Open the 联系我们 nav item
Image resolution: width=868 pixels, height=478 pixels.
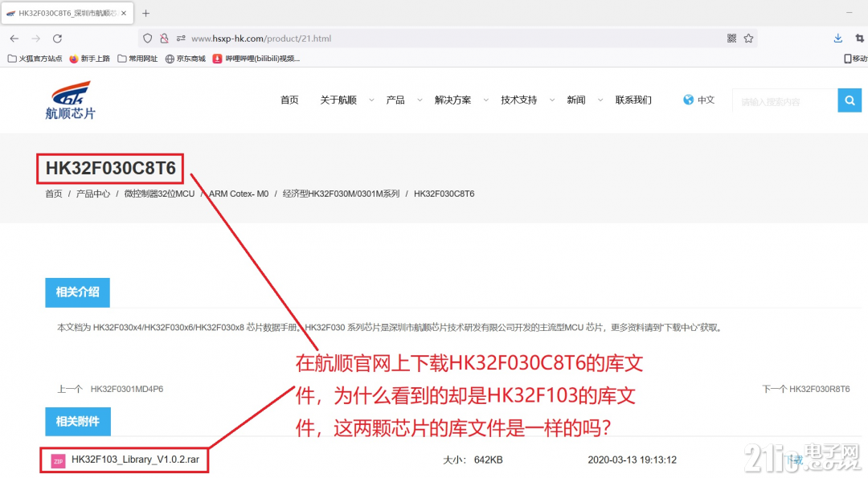click(633, 100)
